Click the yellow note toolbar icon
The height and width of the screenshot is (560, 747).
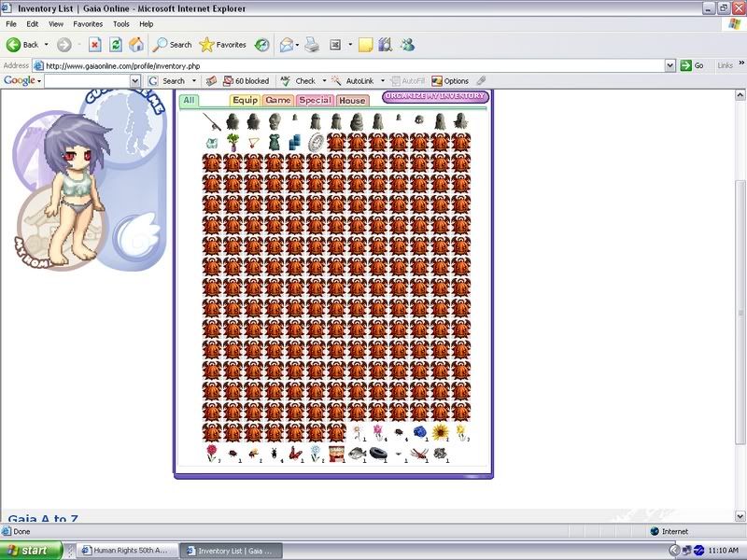365,45
